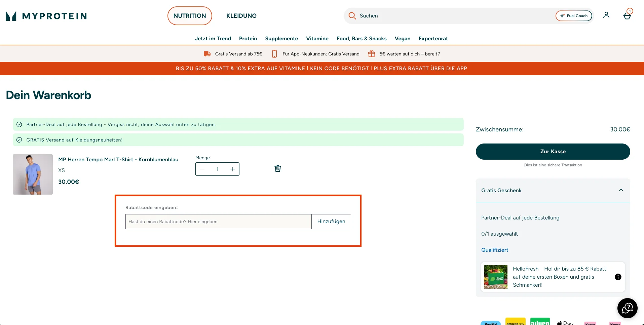
Task: Decrease quantity with minus button
Action: pyautogui.click(x=202, y=169)
